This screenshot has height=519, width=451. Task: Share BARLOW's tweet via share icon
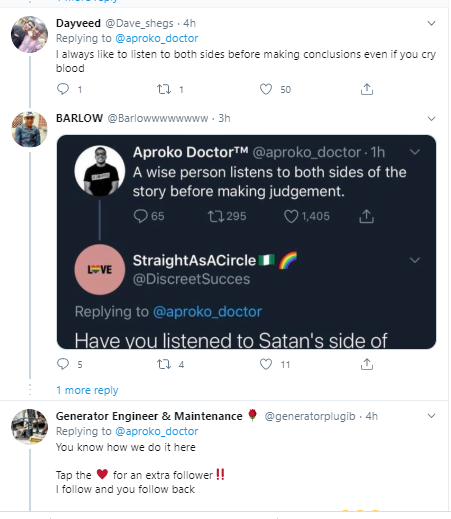(x=367, y=364)
